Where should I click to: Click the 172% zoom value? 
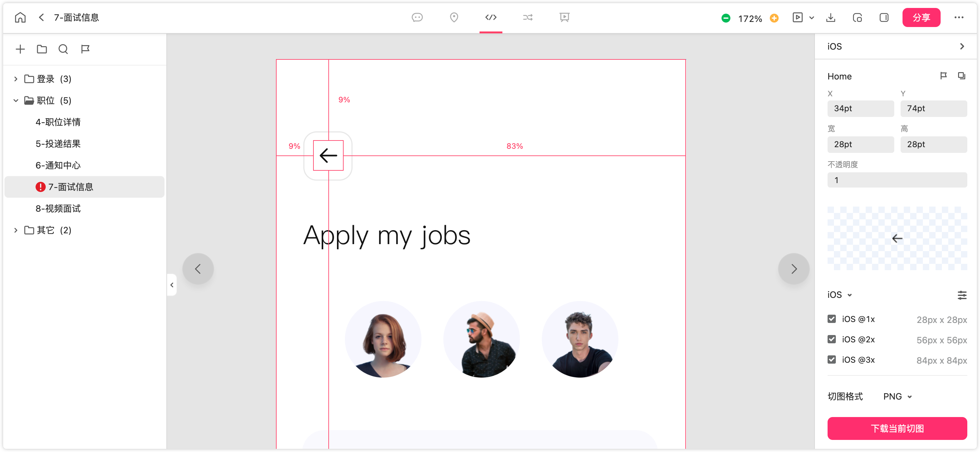749,18
